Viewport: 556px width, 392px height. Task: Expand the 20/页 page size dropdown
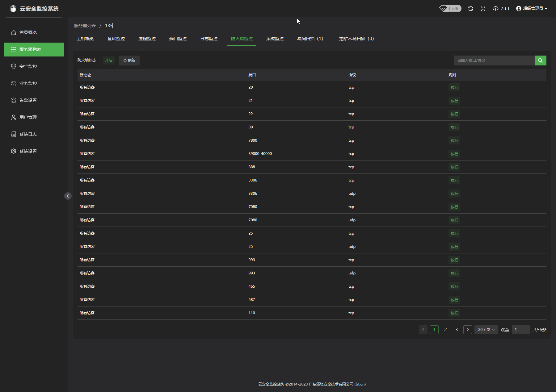click(486, 330)
